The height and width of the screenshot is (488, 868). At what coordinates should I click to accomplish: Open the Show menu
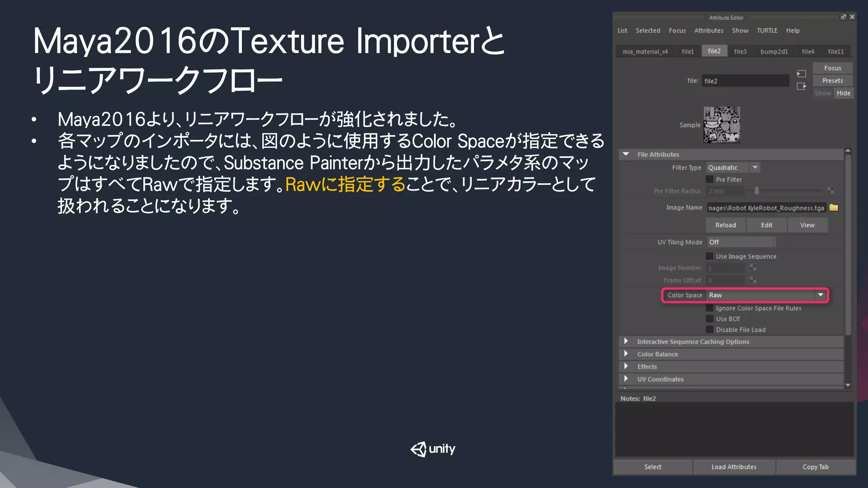(x=740, y=30)
